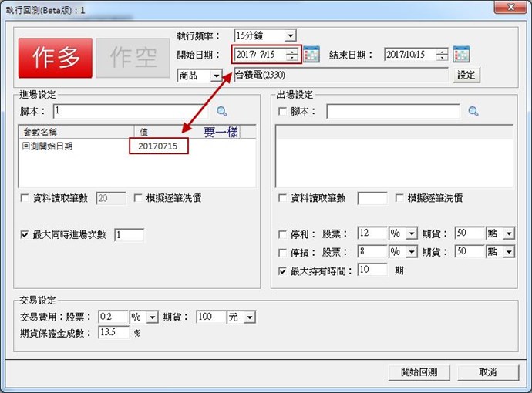Image resolution: width=532 pixels, height=393 pixels.
Task: Click the 最大同時進場次數 value field
Action: pos(129,235)
